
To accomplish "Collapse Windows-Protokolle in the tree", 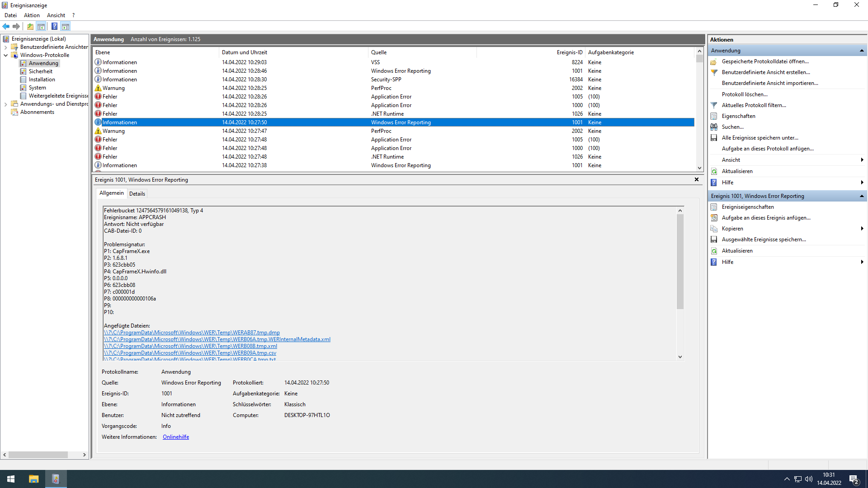I will pos(5,55).
